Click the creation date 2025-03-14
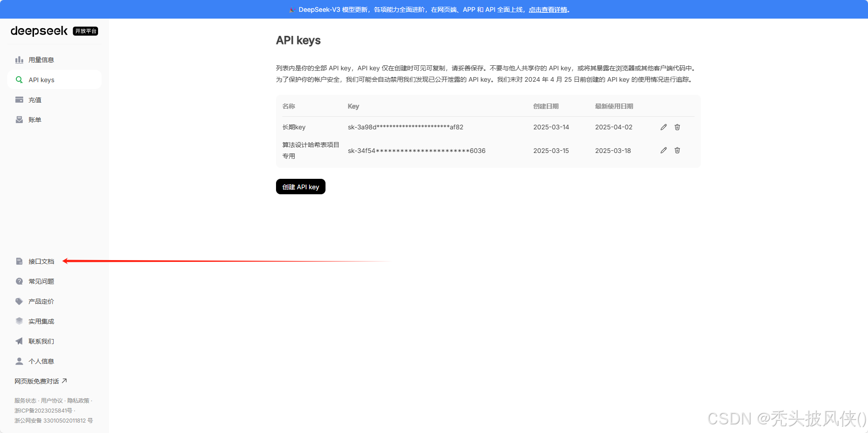This screenshot has width=868, height=433. pos(551,127)
